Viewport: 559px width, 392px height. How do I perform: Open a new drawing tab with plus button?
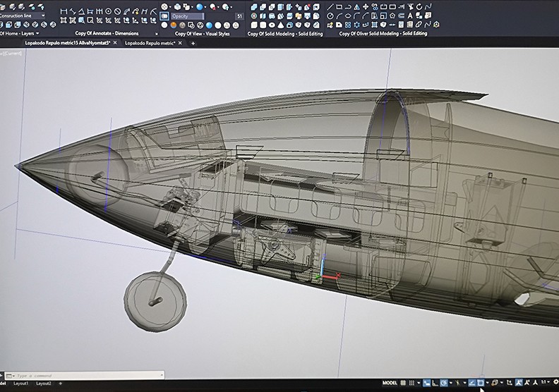193,43
